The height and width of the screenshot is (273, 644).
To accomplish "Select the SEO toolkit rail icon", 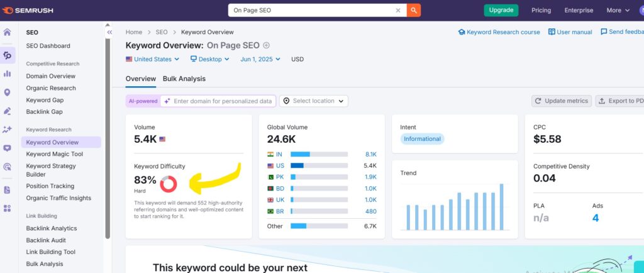I will click(8, 55).
